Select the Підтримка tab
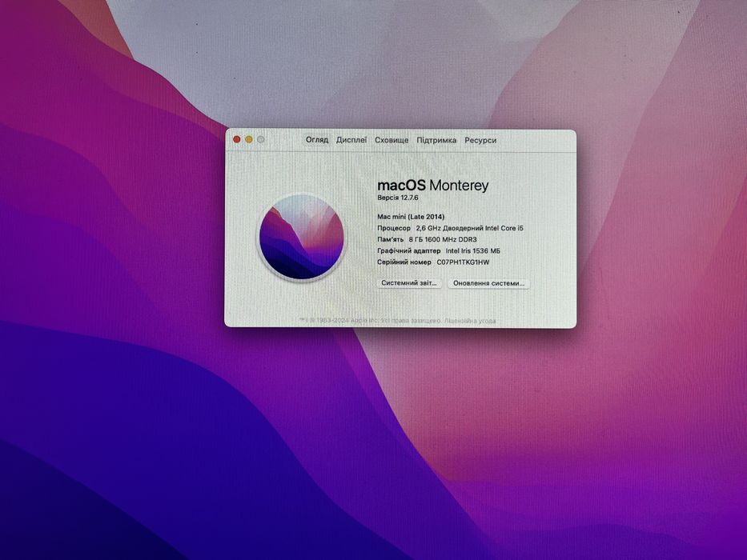 point(436,141)
